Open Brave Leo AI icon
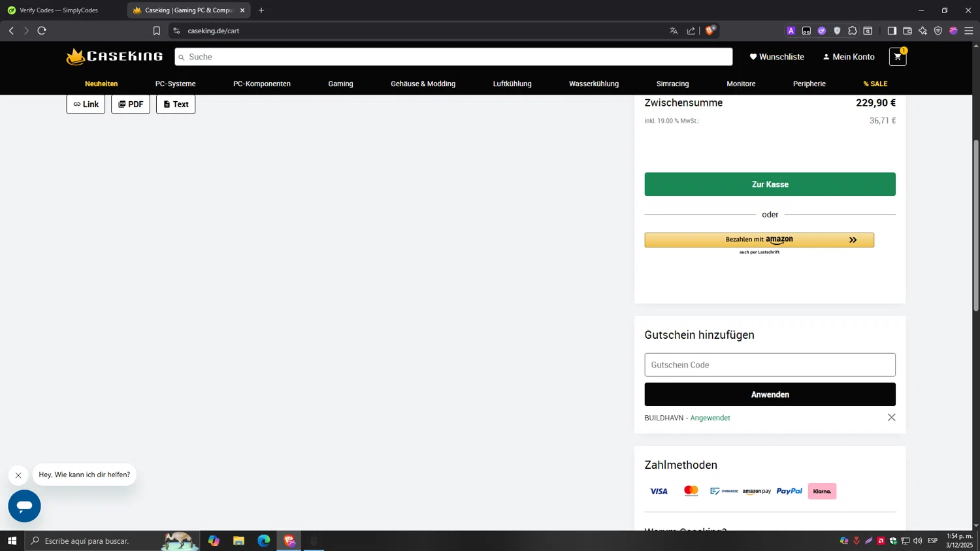This screenshot has height=551, width=980. [923, 31]
